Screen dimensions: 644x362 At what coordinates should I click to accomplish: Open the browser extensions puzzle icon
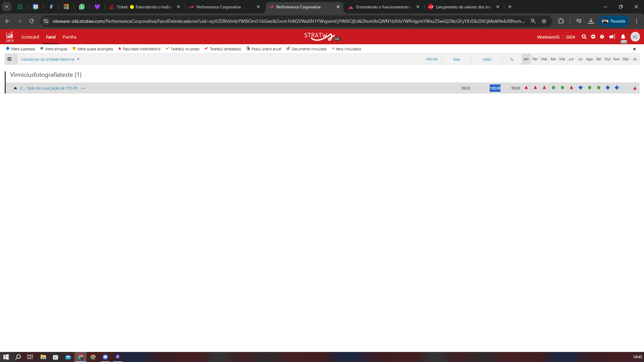[x=561, y=21]
